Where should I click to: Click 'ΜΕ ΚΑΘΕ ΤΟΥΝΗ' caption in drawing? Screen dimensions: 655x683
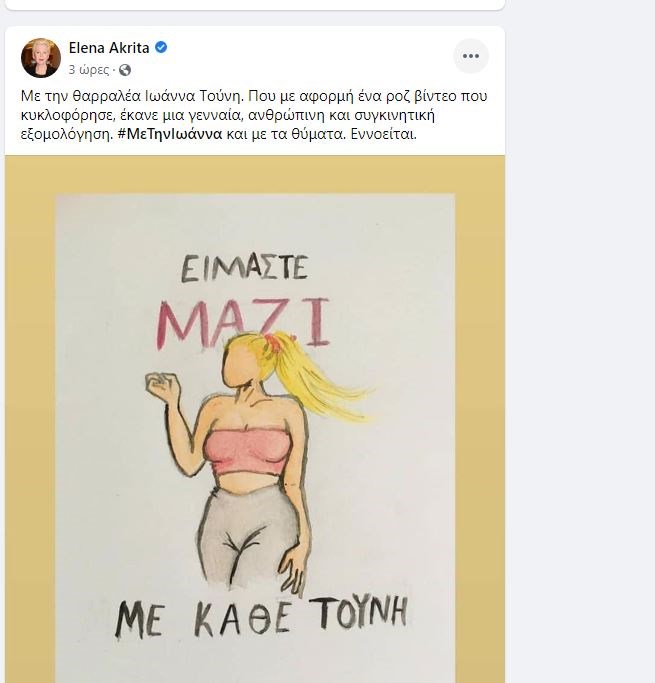click(260, 616)
